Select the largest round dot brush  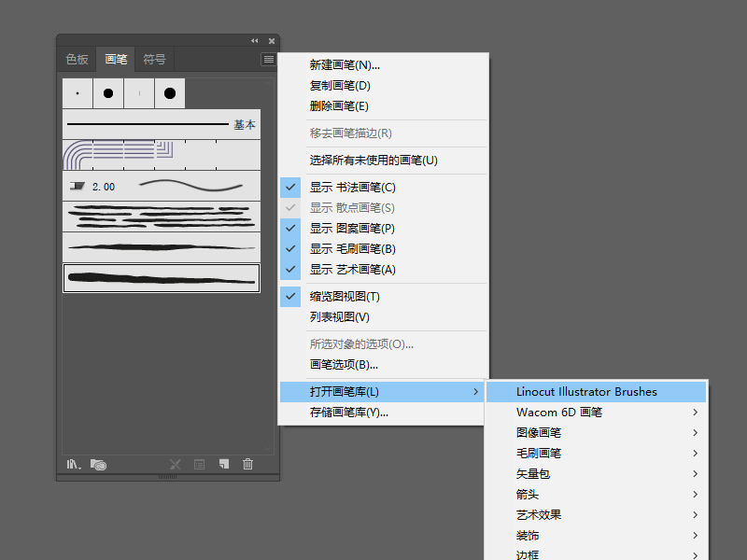(x=170, y=93)
